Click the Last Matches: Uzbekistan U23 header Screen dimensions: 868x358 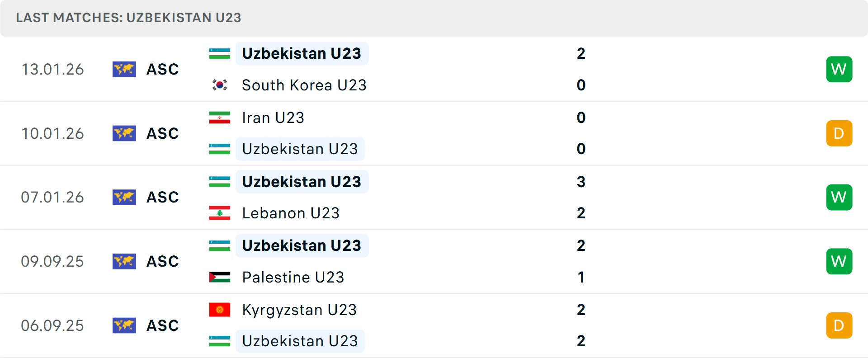point(128,18)
